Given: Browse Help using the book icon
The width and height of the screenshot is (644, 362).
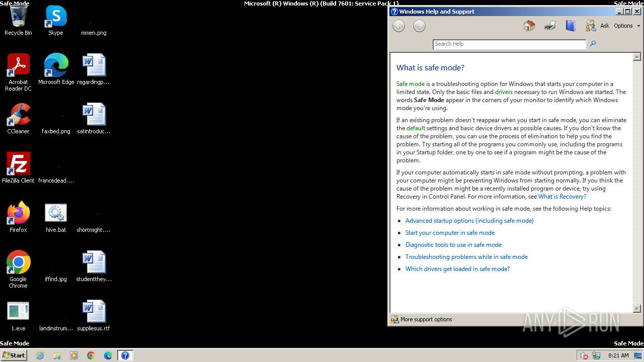Looking at the screenshot, I should [x=570, y=26].
